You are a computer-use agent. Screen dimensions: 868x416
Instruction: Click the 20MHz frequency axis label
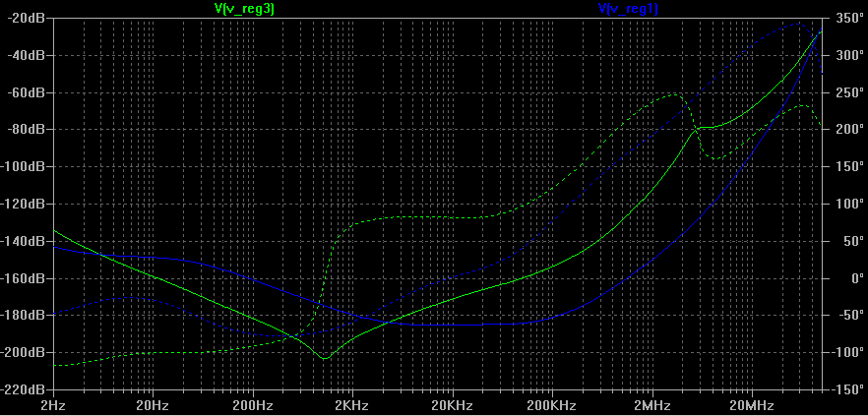[x=752, y=406]
